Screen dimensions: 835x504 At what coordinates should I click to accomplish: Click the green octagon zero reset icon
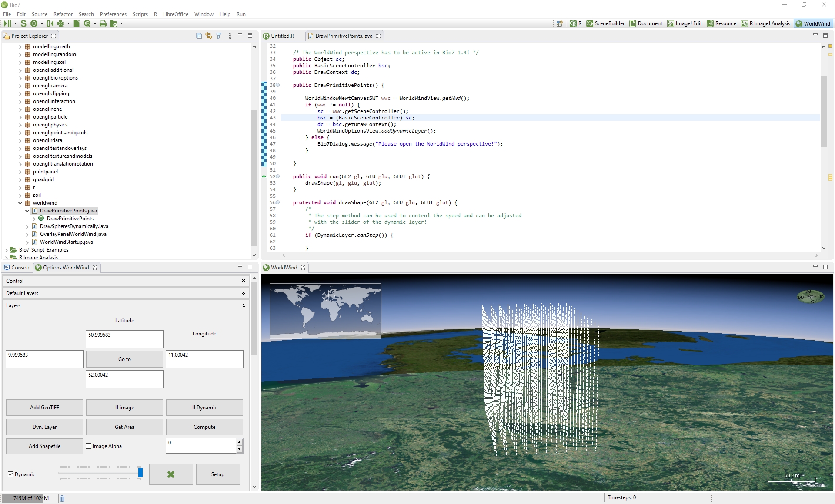[x=34, y=23]
